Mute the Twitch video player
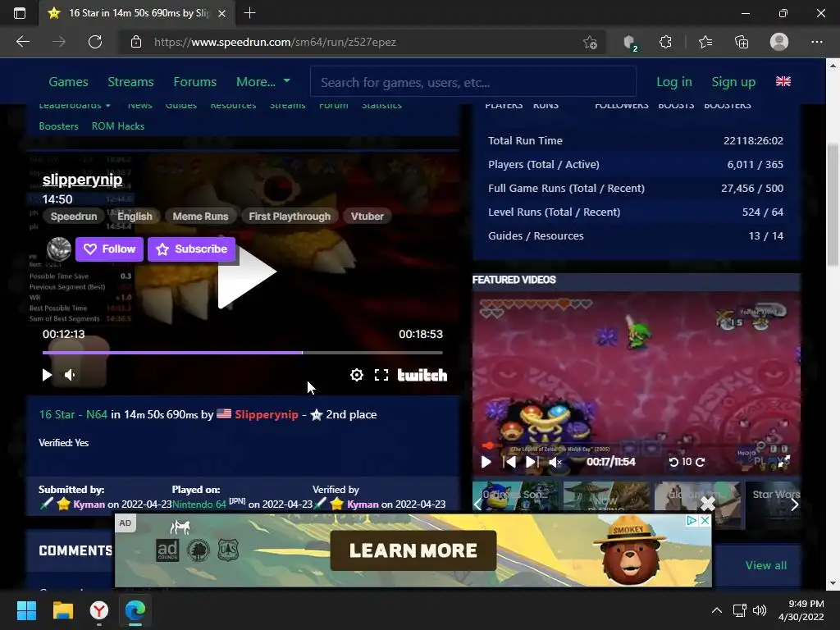Screen dimensions: 840x630 (x=71, y=375)
